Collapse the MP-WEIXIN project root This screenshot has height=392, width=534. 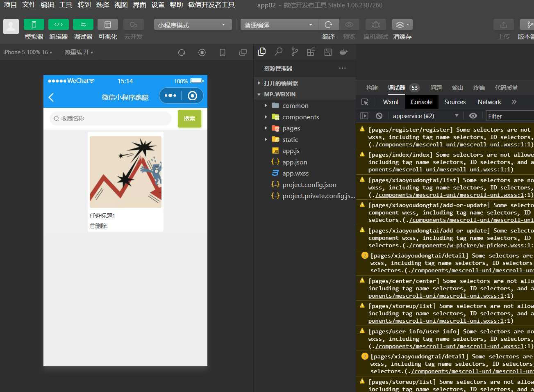tap(304, 94)
